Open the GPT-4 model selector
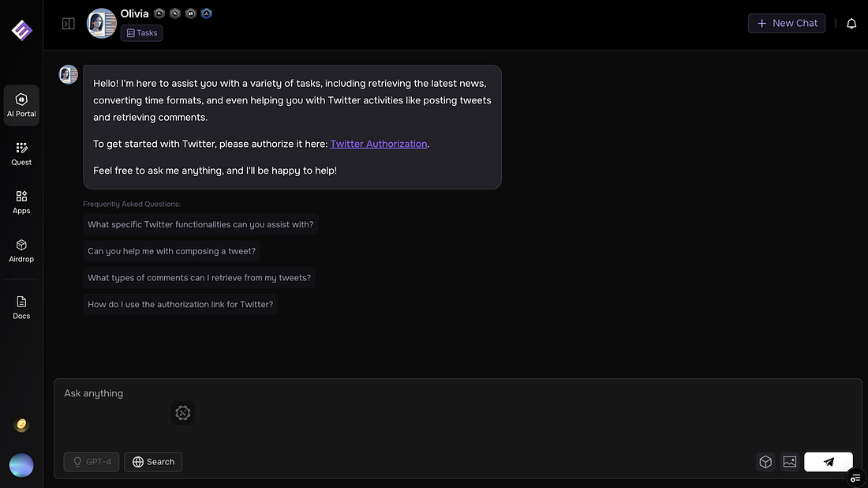 (x=92, y=462)
